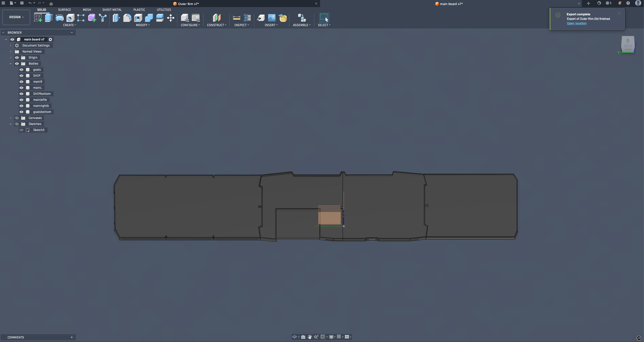Viewport: 644px width, 342px height.
Task: Select the New Component assemble tool
Action: coord(302,18)
